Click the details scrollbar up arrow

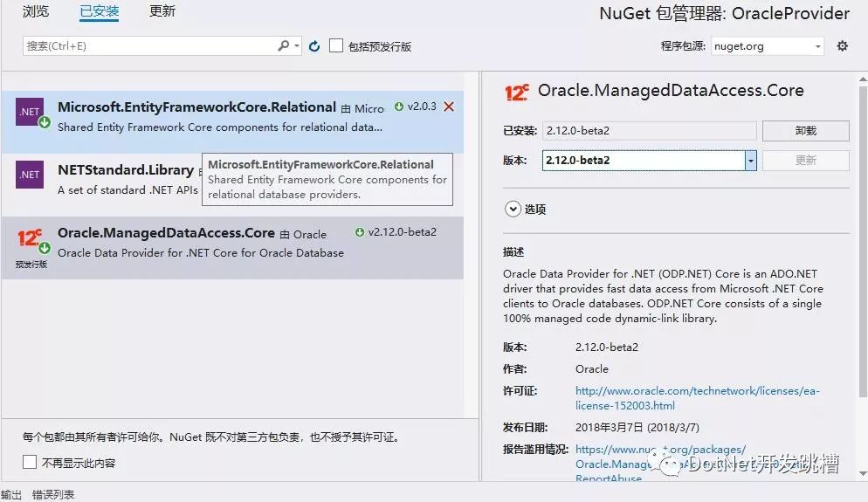tap(863, 79)
